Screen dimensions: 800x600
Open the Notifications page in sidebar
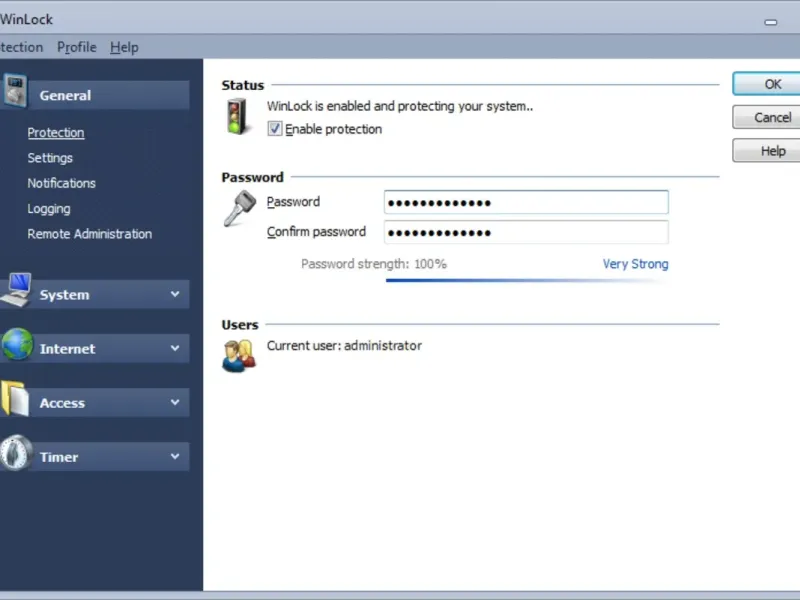(x=61, y=183)
